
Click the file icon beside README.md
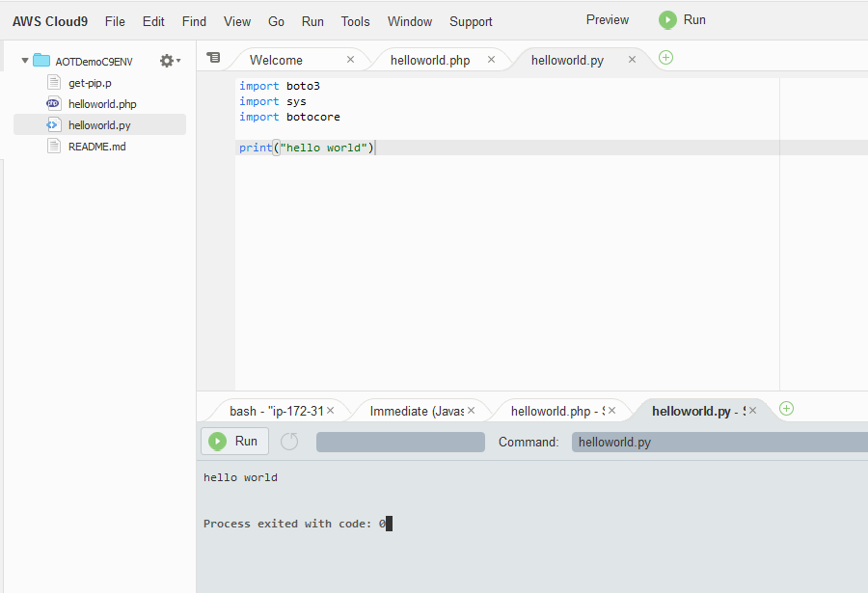(52, 146)
